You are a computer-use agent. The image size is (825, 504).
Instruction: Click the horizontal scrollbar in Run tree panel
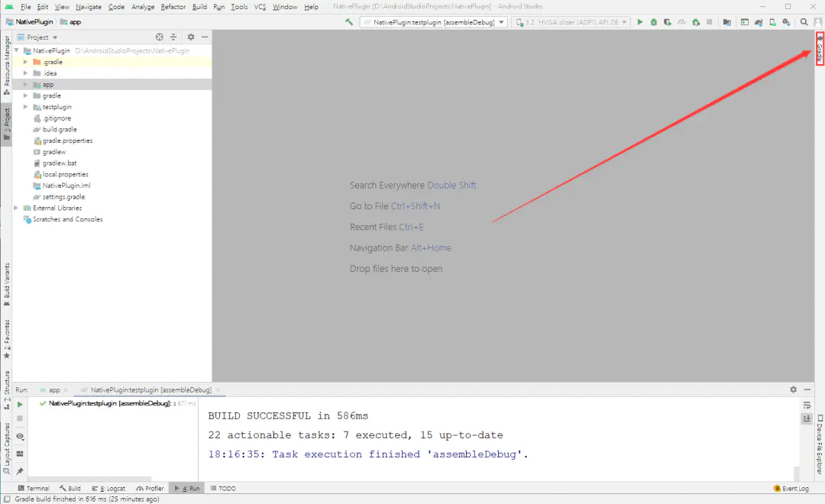92,479
